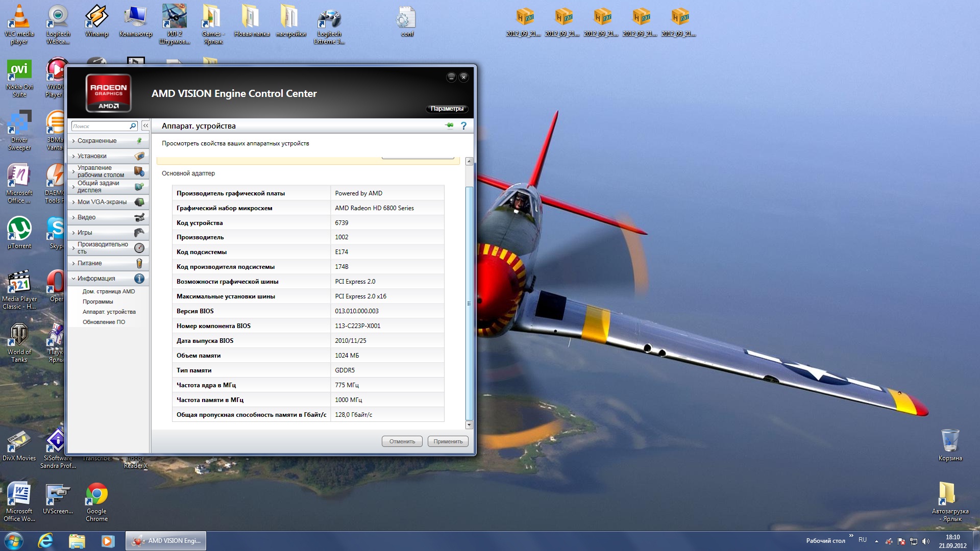Open Winamp desktop shortcut
Viewport: 980px width, 551px height.
pos(96,21)
